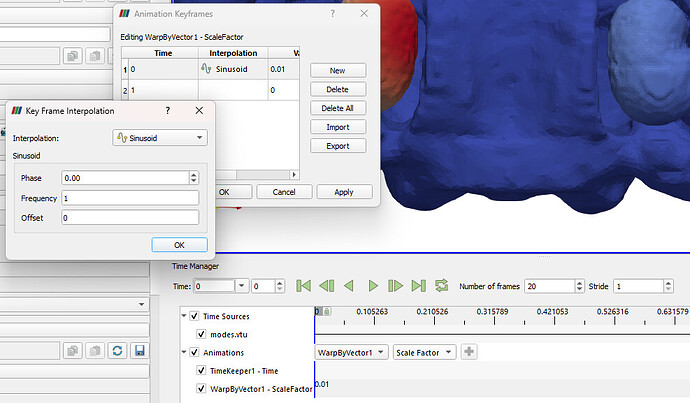This screenshot has height=403, width=690.
Task: Add new animation track with plus icon
Action: 469,352
